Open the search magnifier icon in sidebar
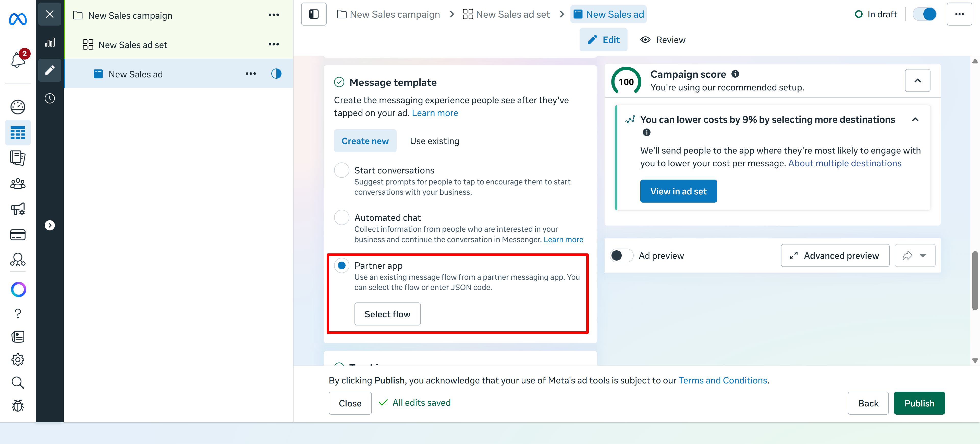The width and height of the screenshot is (980, 444). 18,382
